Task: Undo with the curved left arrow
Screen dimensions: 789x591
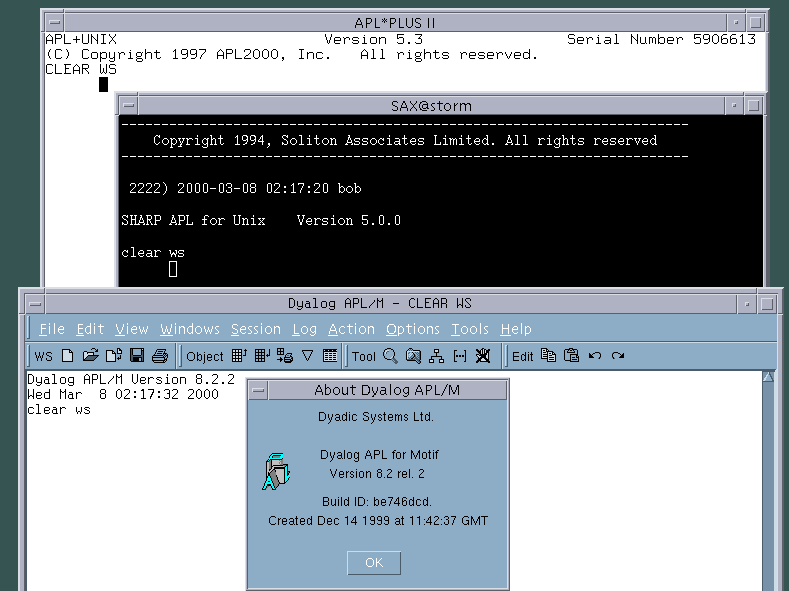Action: pos(595,356)
